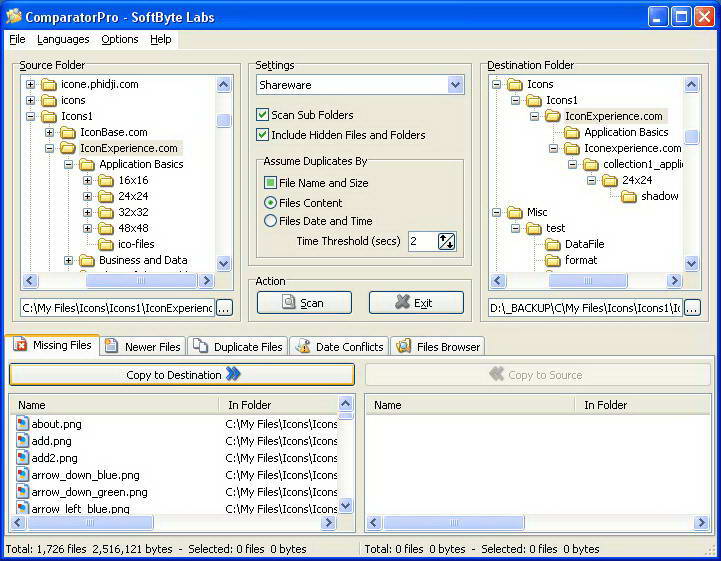The image size is (721, 561).
Task: Click Copy to Destination button
Action: tap(182, 375)
